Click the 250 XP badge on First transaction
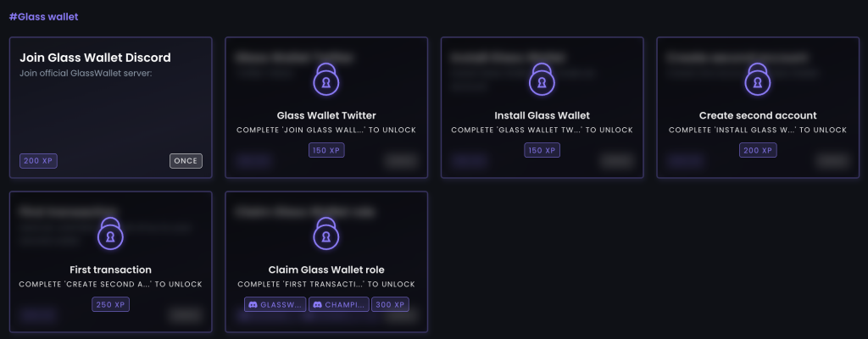 coord(110,304)
